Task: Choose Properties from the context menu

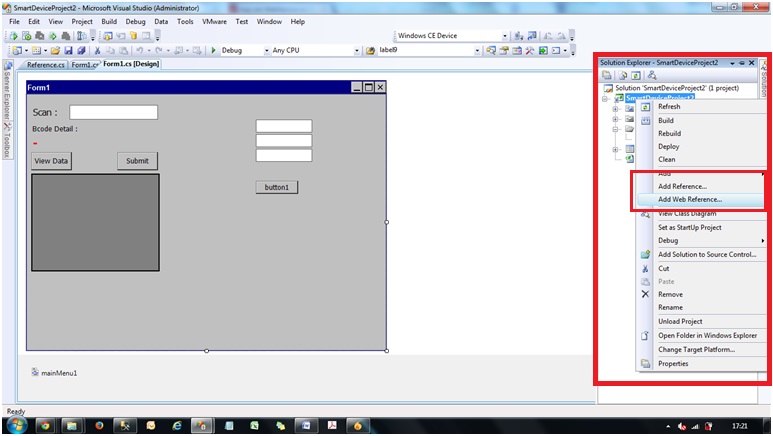Action: [x=700, y=364]
